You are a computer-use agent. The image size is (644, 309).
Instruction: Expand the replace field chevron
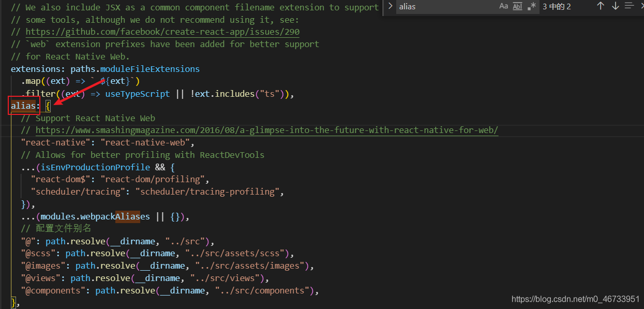(x=391, y=6)
